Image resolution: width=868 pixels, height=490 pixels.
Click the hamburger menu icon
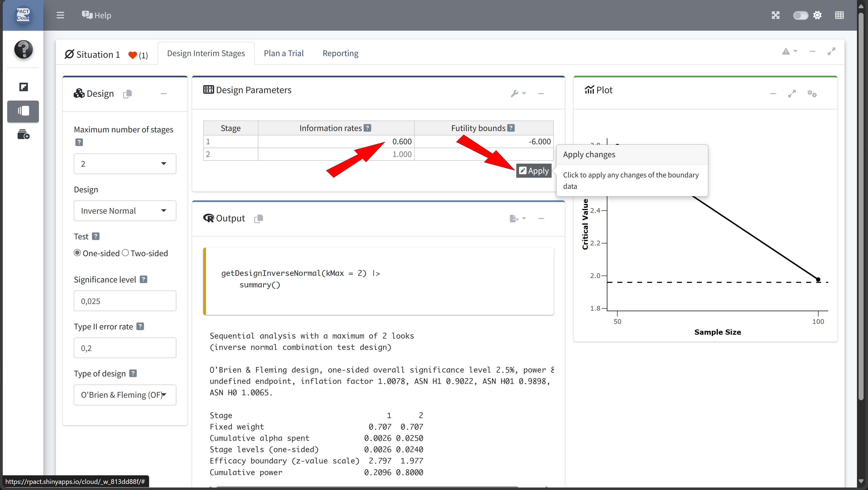tap(60, 15)
